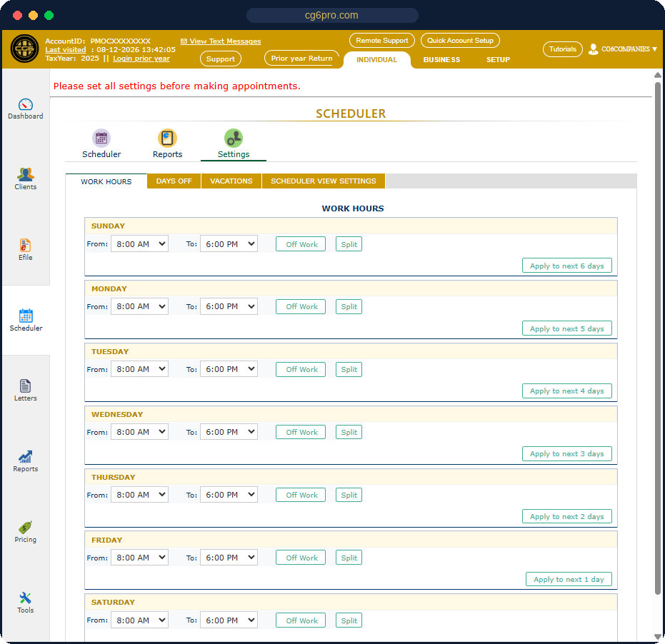The width and height of the screenshot is (665, 644).
Task: Click Apply to next 5 days
Action: coord(567,328)
